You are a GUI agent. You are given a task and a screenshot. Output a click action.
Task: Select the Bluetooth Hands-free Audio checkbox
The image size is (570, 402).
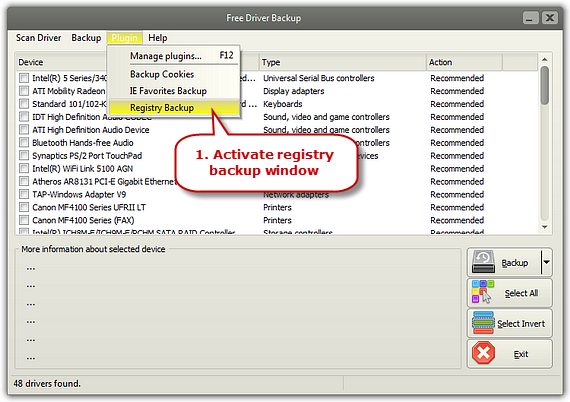(24, 142)
